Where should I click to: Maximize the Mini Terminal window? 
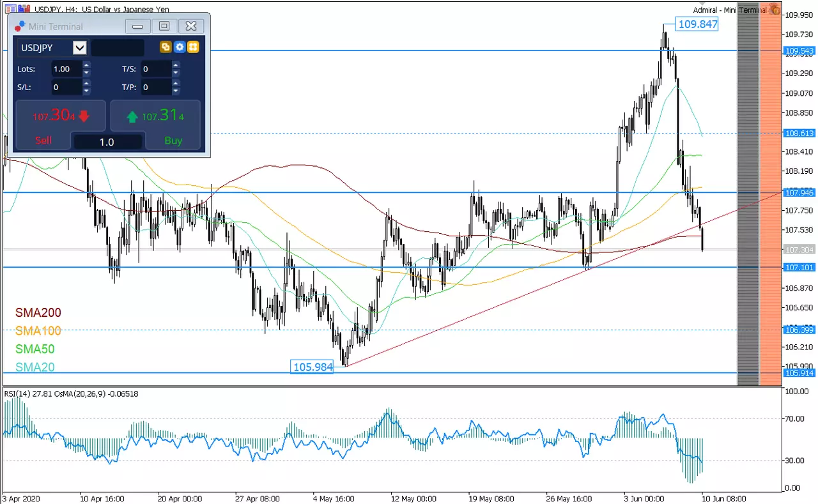tap(164, 26)
